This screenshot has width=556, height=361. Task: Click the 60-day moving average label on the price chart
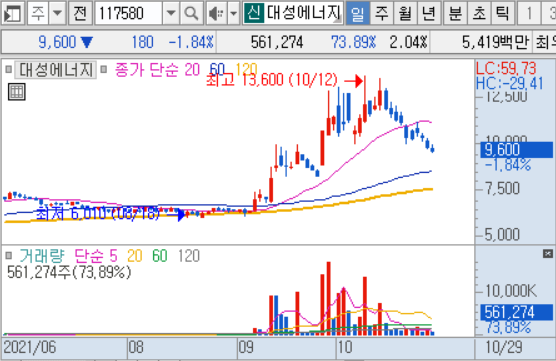click(217, 69)
